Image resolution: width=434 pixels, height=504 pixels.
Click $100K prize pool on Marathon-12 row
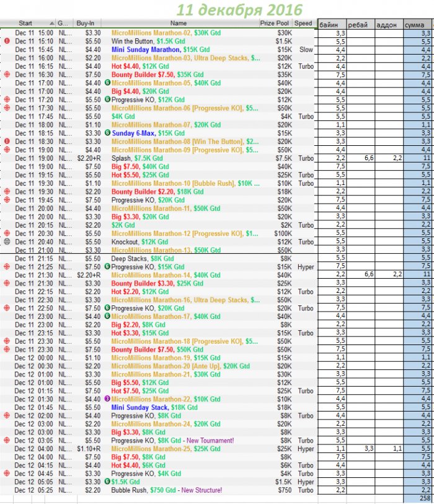(x=283, y=233)
